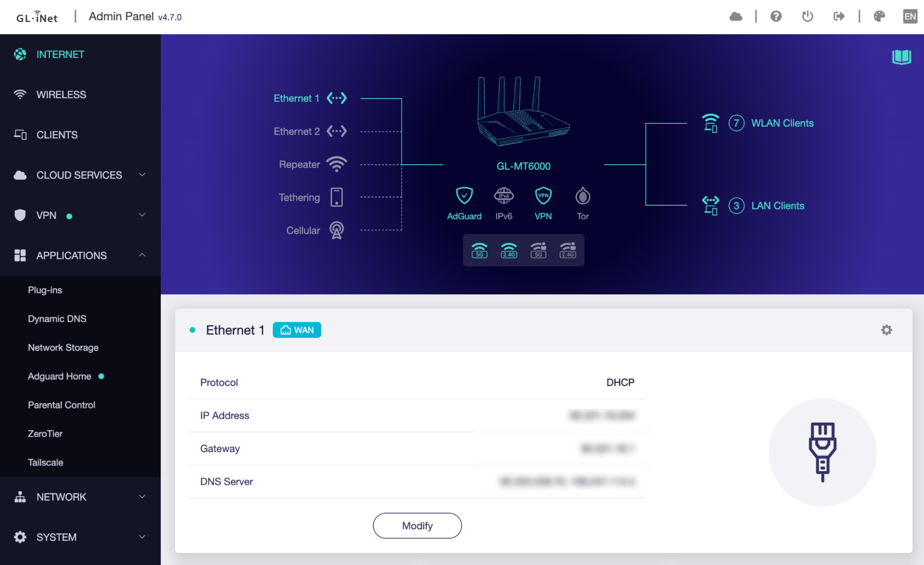This screenshot has height=565, width=924.
Task: Open Adguard Home in Applications
Action: click(x=60, y=376)
